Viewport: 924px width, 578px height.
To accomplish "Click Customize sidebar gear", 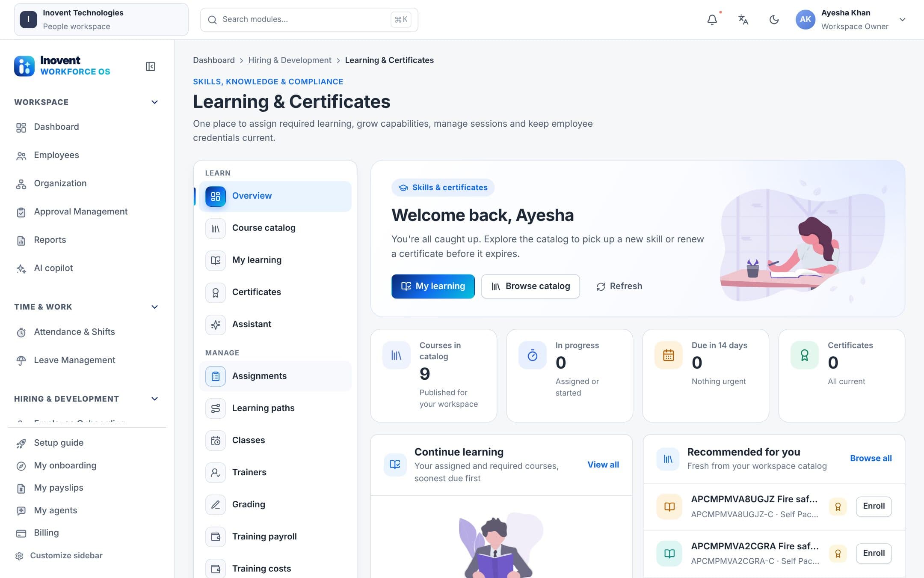I will [19, 556].
